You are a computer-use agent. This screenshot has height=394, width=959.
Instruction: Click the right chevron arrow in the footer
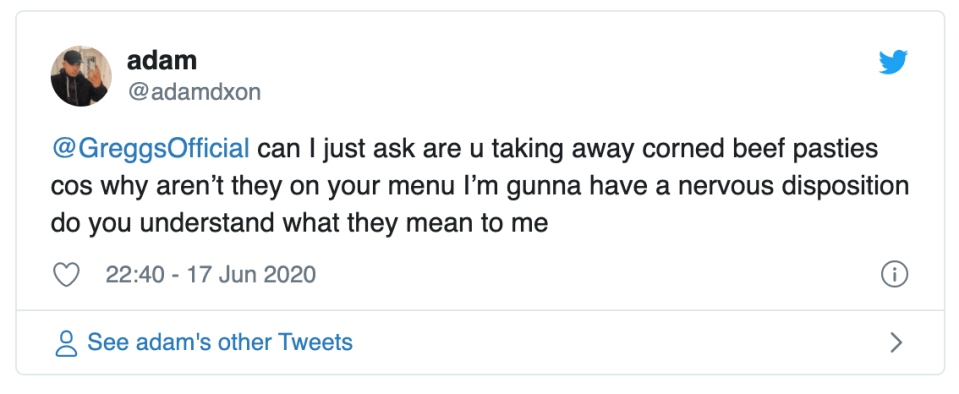pyautogui.click(x=896, y=343)
